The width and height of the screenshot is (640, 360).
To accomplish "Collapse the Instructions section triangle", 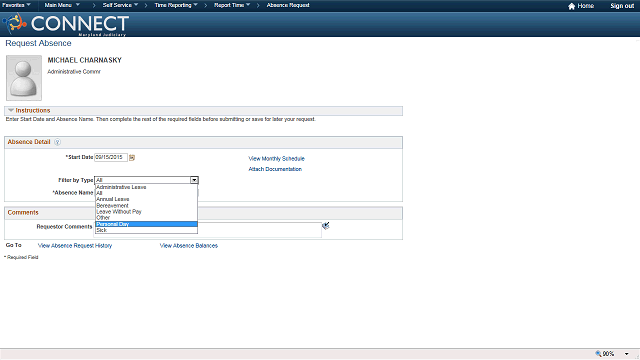I will [x=11, y=110].
